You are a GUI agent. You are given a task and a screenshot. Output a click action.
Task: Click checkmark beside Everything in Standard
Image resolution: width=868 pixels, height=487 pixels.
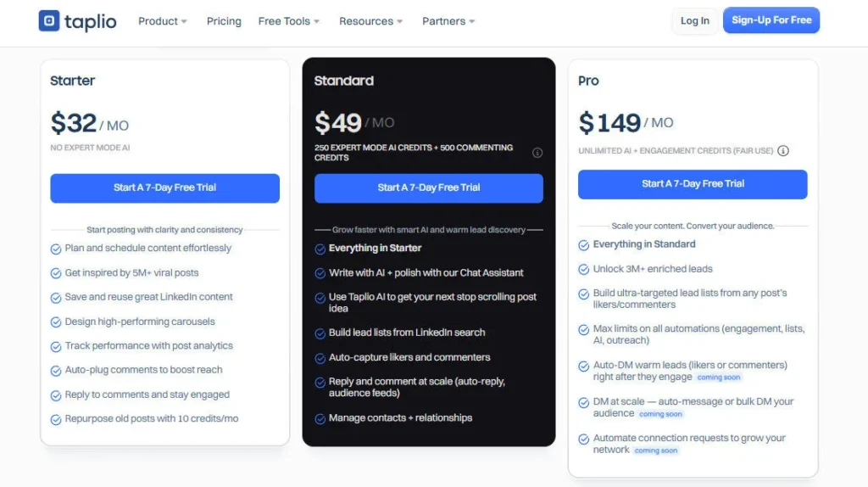(584, 244)
